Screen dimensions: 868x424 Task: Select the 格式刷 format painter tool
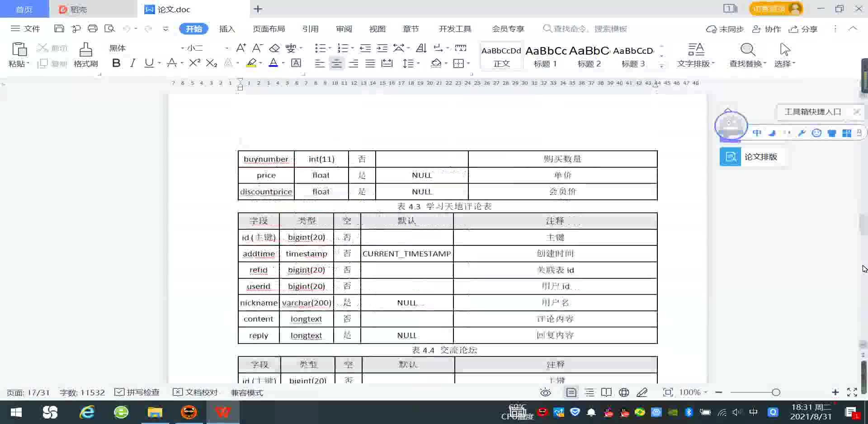86,55
